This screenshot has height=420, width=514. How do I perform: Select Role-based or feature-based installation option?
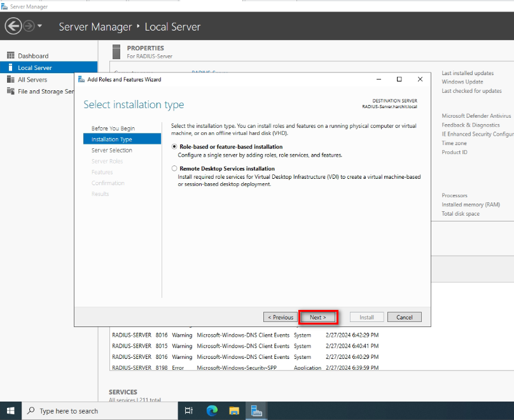pyautogui.click(x=175, y=147)
